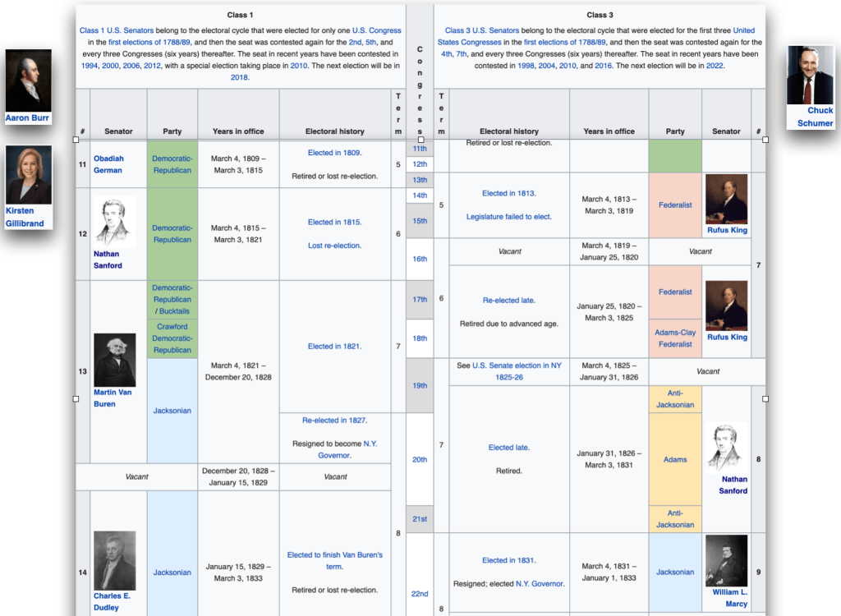Viewport: 841px width, 616px height.
Task: Click the William L. Marcy portrait
Action: click(x=726, y=560)
